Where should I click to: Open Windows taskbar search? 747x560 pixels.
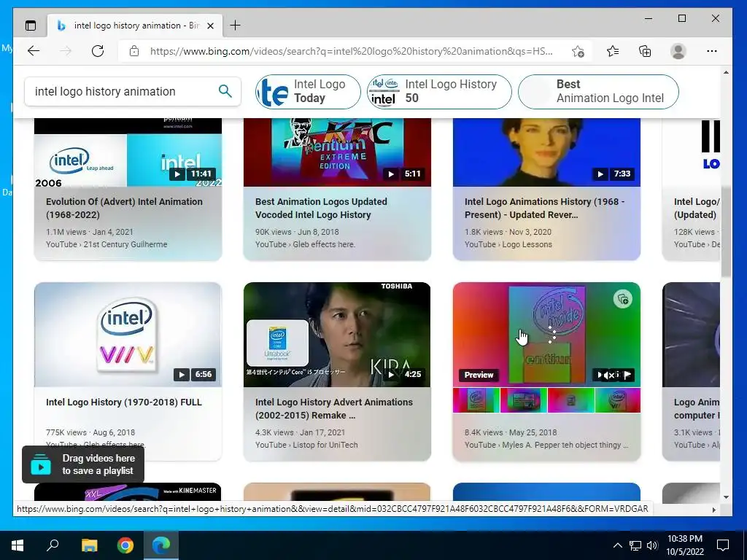(53, 545)
